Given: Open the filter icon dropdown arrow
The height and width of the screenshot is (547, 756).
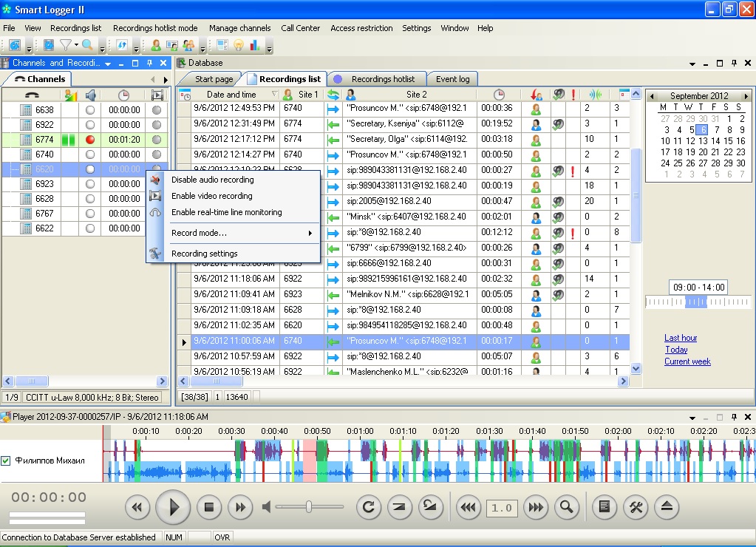Looking at the screenshot, I should [76, 47].
